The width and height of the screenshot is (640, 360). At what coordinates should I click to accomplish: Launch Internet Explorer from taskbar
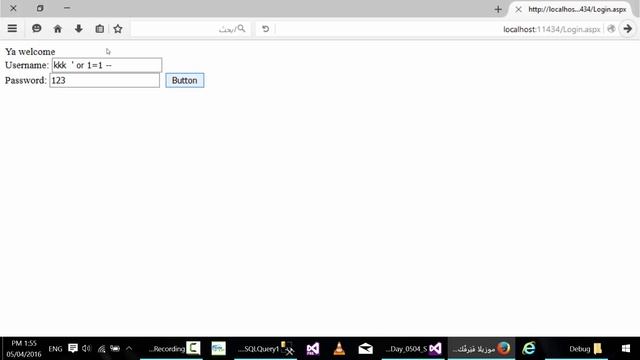529,349
